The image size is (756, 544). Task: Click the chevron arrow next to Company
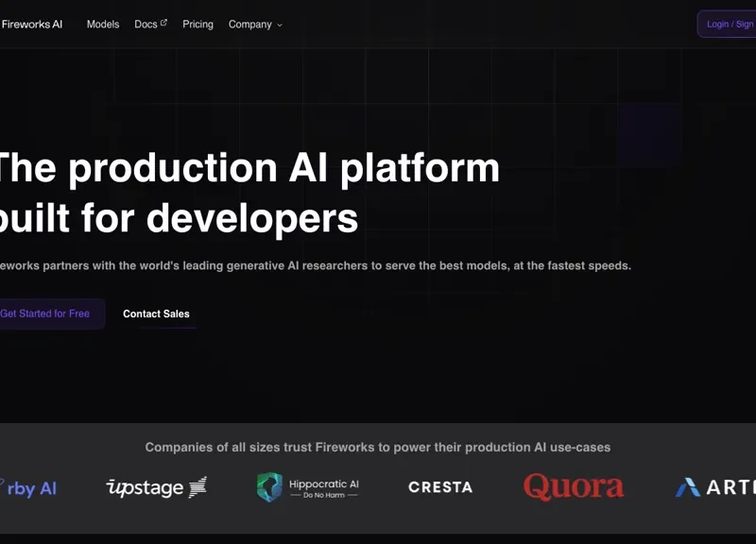[x=280, y=25]
